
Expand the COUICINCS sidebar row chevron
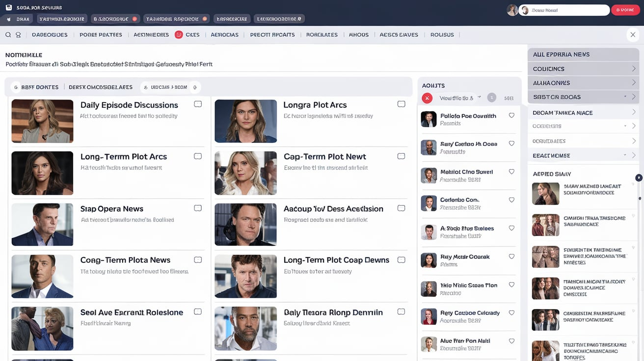tap(634, 69)
